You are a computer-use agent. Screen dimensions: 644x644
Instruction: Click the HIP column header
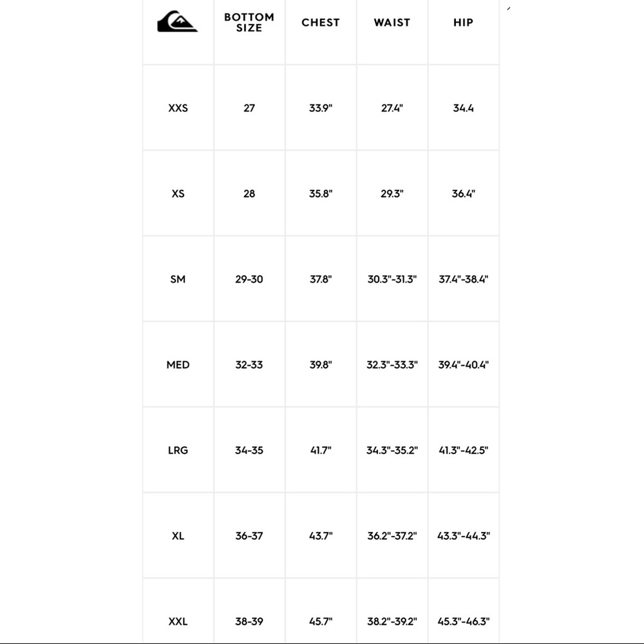463,23
